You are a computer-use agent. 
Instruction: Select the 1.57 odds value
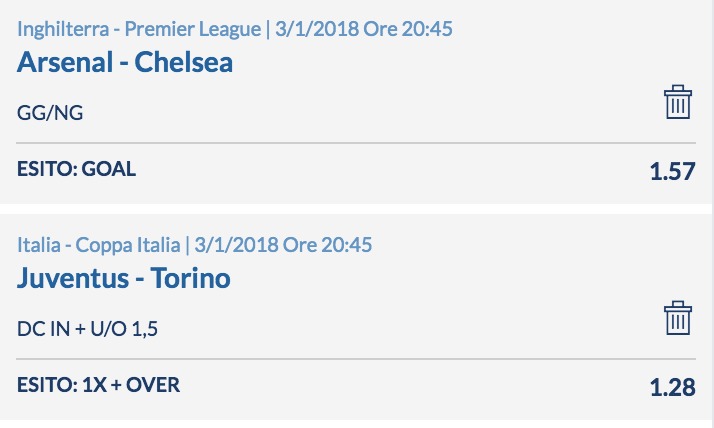coord(673,171)
